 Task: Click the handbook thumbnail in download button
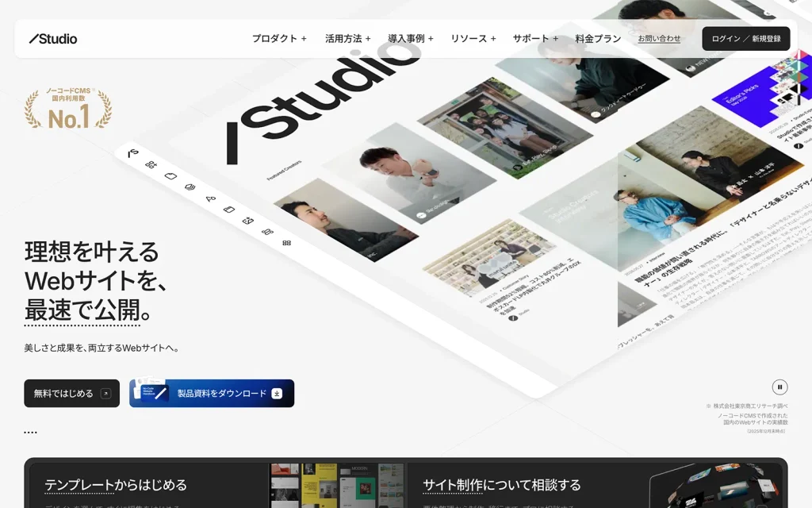(150, 391)
